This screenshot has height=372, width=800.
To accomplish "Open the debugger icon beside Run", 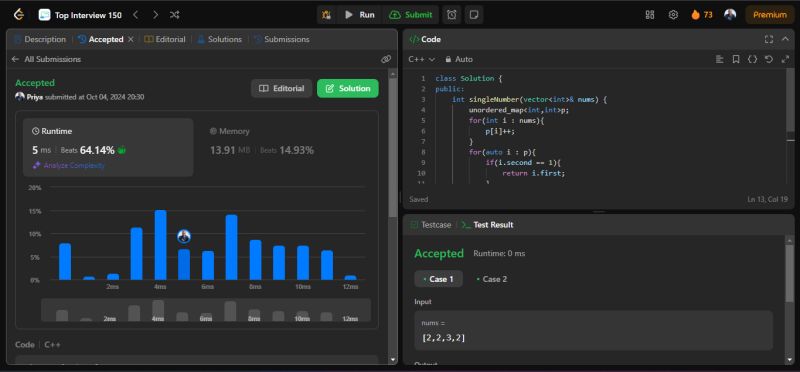I will (326, 15).
